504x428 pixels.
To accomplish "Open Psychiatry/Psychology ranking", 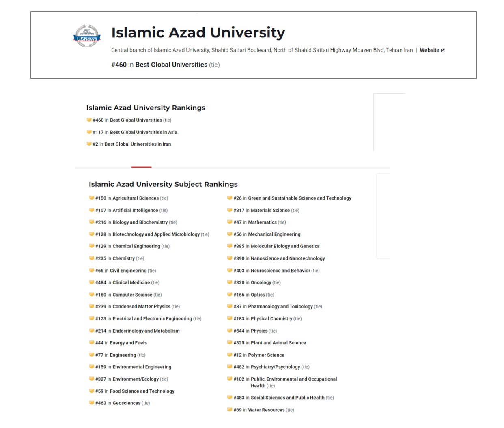I will pos(276,367).
